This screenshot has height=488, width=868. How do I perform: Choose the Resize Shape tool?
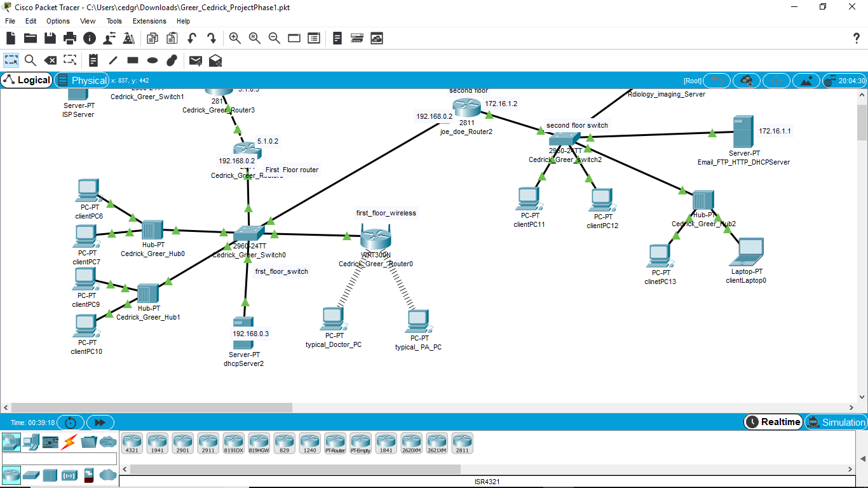[x=70, y=60]
